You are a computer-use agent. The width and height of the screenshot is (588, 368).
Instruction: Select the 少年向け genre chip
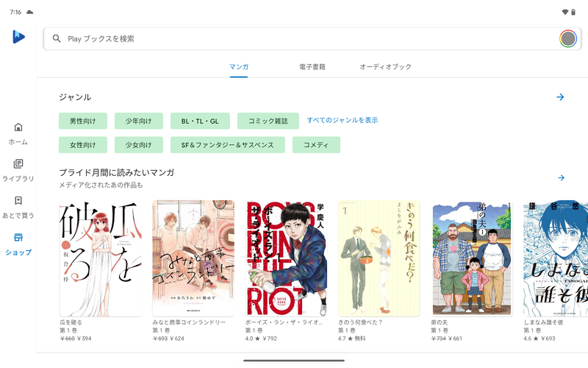[139, 121]
